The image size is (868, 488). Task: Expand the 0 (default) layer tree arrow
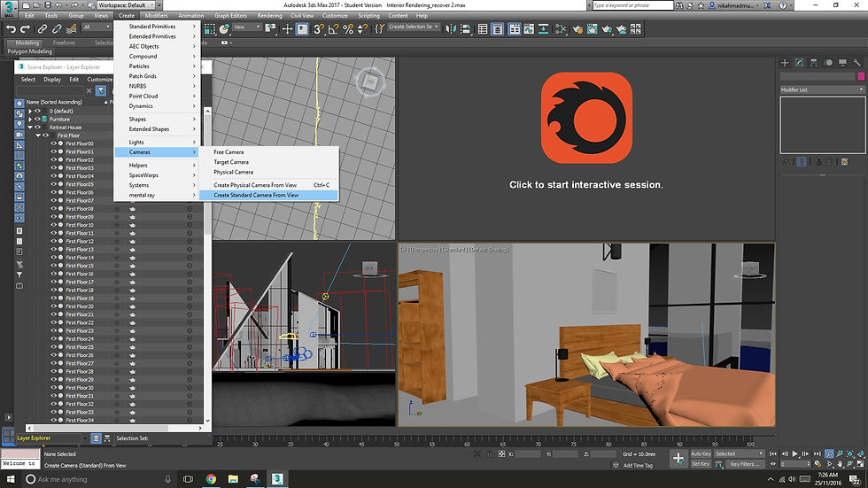tap(30, 111)
